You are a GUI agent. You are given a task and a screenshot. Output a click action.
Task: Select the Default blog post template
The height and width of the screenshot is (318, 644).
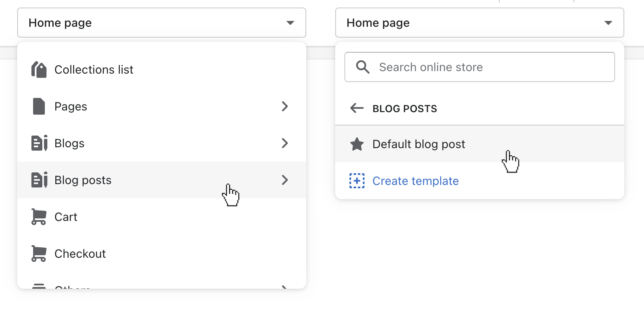point(419,144)
